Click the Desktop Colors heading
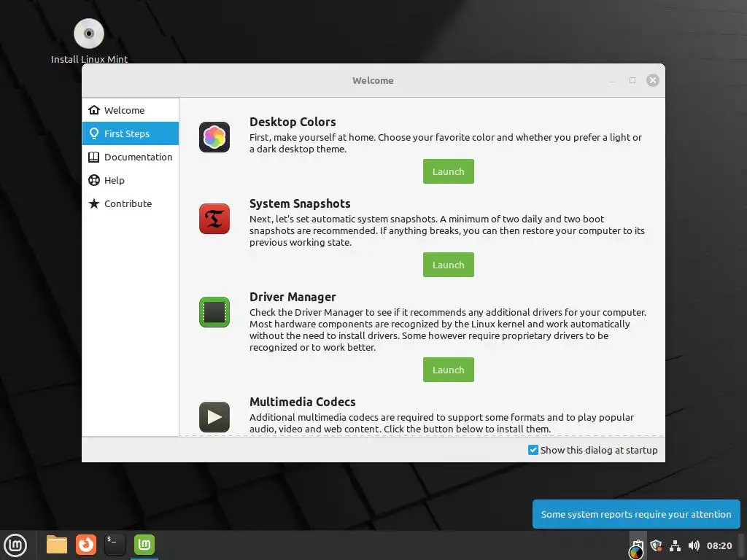747x560 pixels. (293, 122)
